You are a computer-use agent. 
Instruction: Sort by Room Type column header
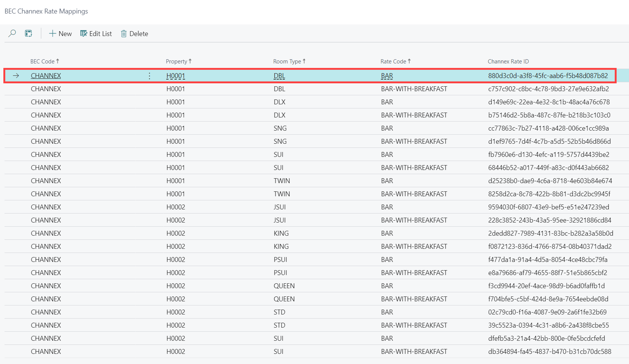click(x=287, y=62)
